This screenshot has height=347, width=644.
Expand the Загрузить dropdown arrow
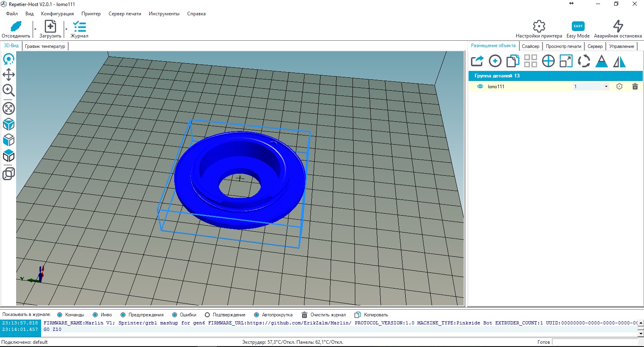pos(66,29)
